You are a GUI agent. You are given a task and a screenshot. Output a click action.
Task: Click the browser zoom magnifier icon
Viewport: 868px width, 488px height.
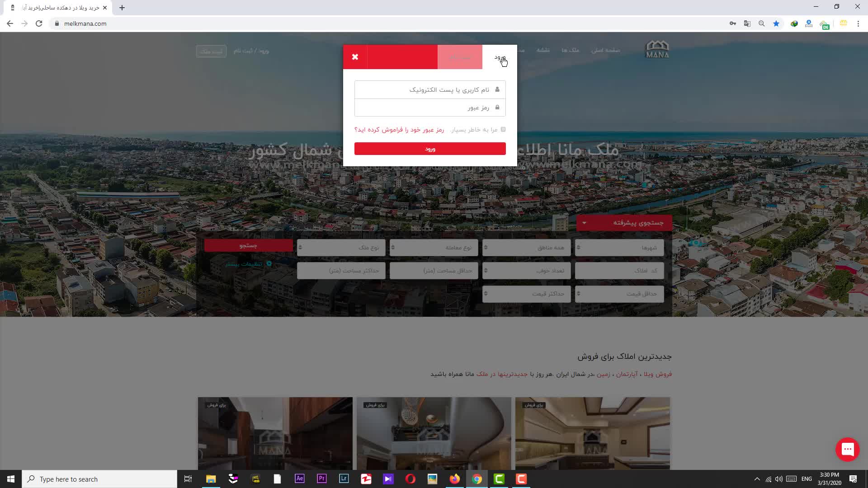point(762,23)
